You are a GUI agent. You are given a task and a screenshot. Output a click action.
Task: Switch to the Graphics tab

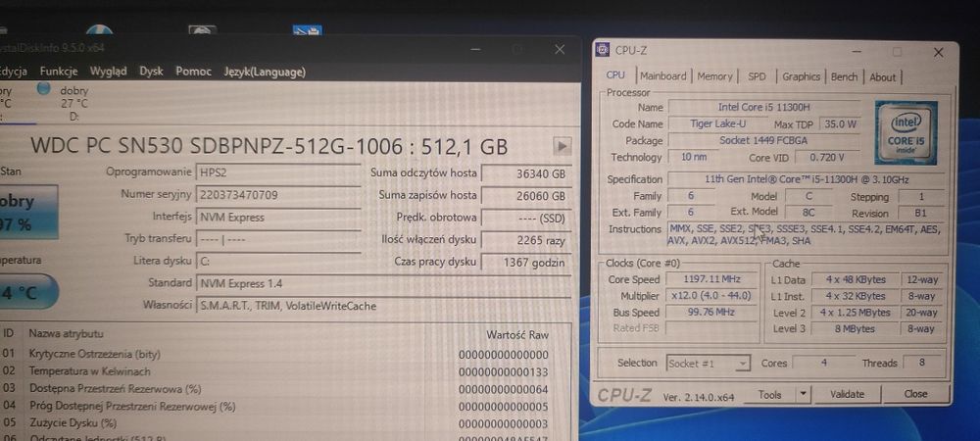pos(801,76)
